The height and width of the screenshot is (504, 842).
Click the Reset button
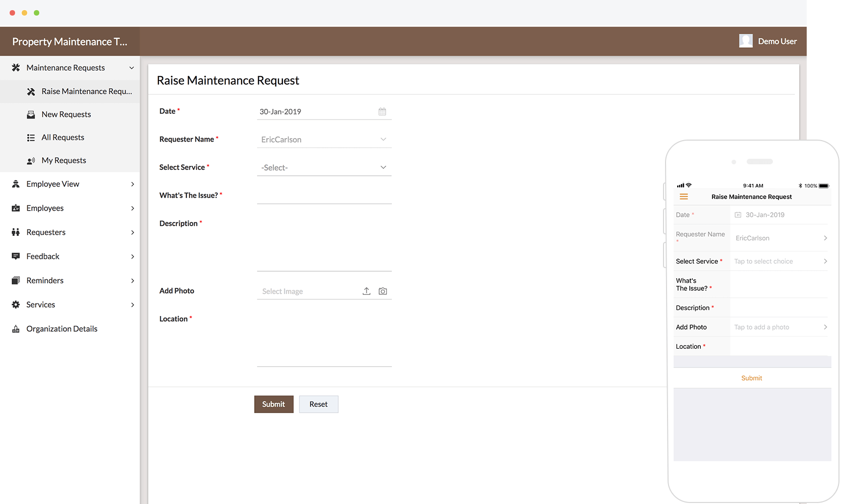319,404
